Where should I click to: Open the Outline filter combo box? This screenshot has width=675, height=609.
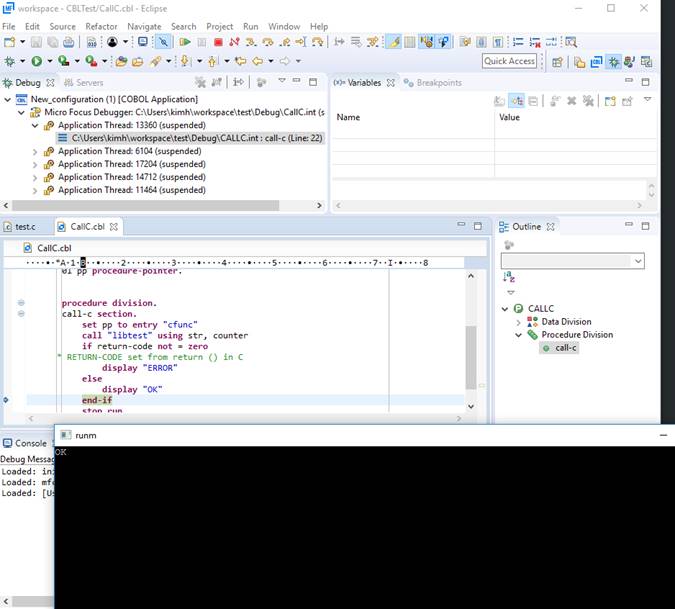tap(637, 261)
